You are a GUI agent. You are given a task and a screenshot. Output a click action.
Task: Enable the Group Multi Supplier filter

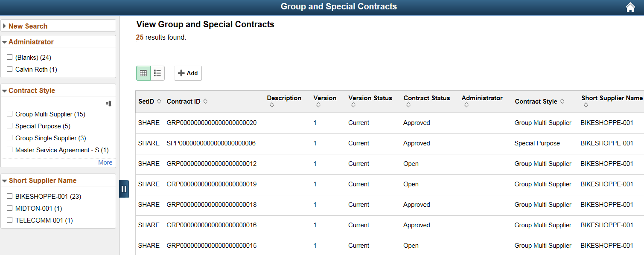pyautogui.click(x=10, y=114)
